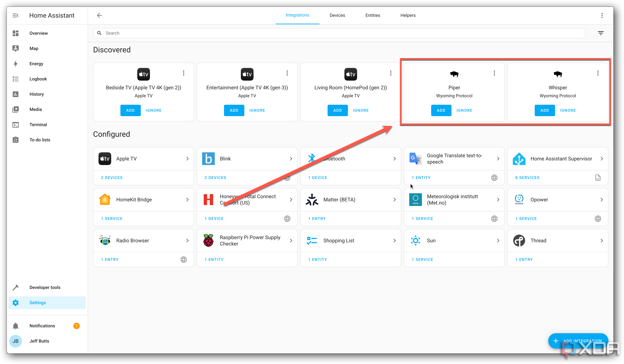Switch to the Entities tab
The height and width of the screenshot is (364, 624).
point(372,15)
